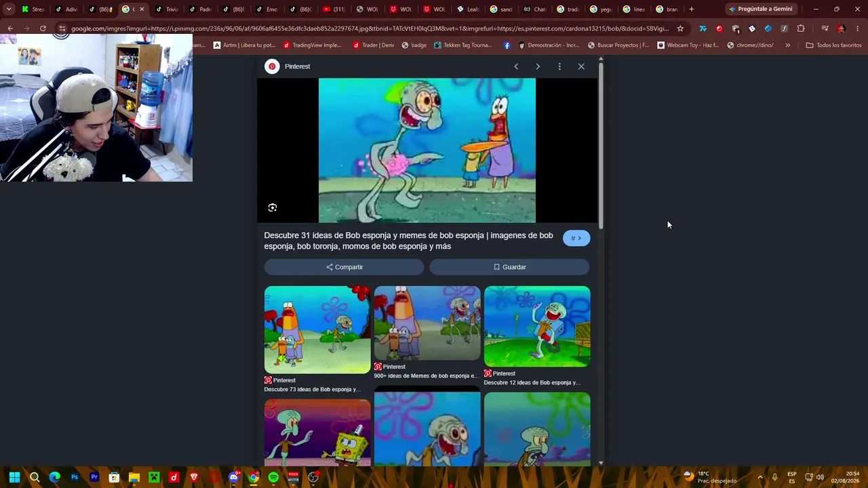Launch Adobe Photoshop from the taskbar

[x=75, y=477]
